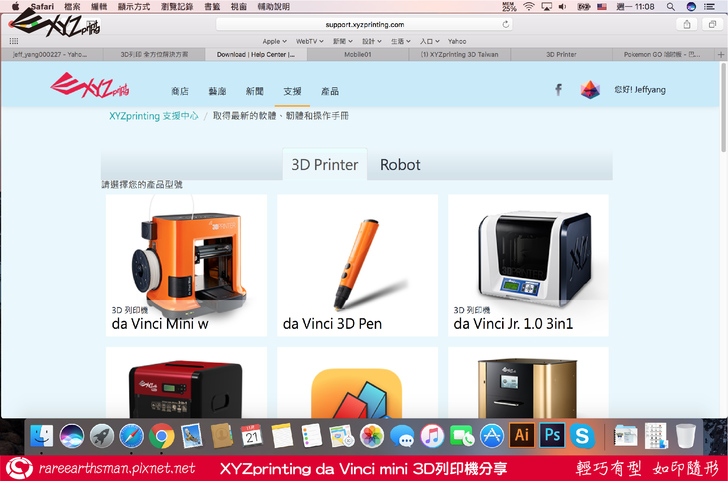Open Contacts book icon in Dock
728x481 pixels.
click(221, 436)
